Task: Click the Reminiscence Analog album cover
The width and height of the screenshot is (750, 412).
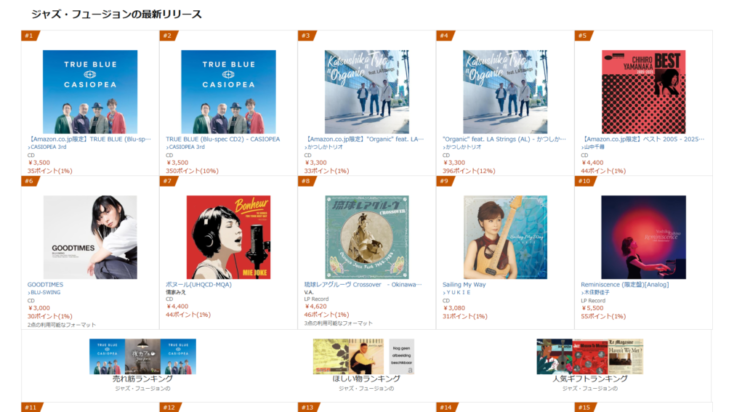Action: (643, 237)
